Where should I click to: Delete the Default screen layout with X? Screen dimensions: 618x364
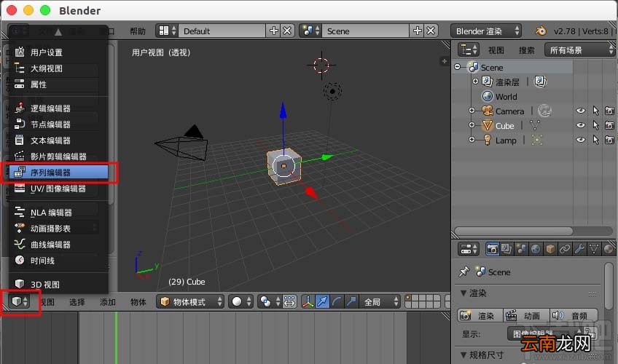pyautogui.click(x=287, y=31)
